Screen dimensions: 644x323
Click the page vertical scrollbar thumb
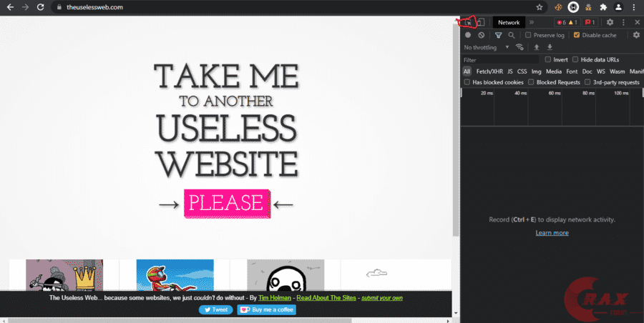(456, 129)
